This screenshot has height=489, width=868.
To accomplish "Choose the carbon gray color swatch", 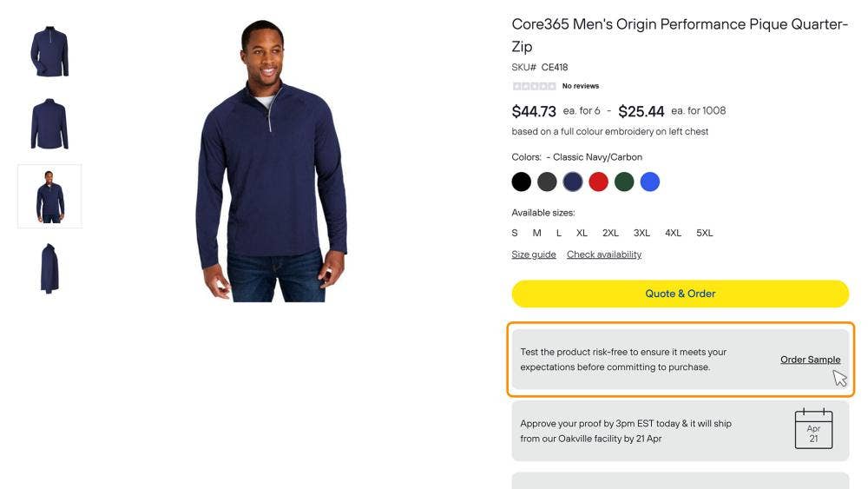I will click(x=547, y=182).
